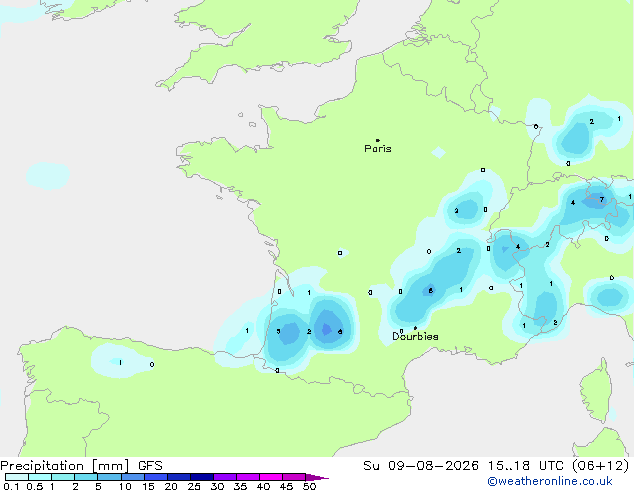Click the 35–40 mm legend color swatch
Viewport: 634px width, 490px height.
248,477
